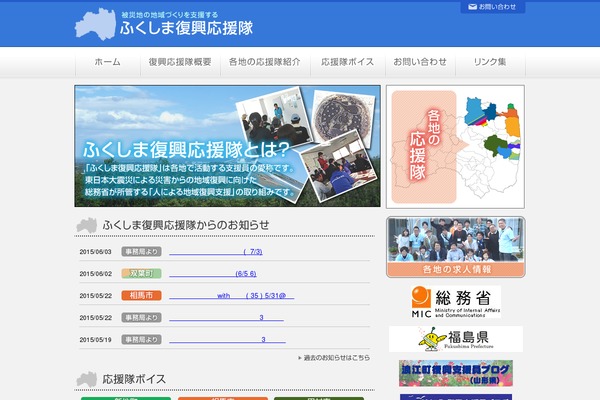Open リンク集 navigation item
Screen dimensions: 600x400
490,62
